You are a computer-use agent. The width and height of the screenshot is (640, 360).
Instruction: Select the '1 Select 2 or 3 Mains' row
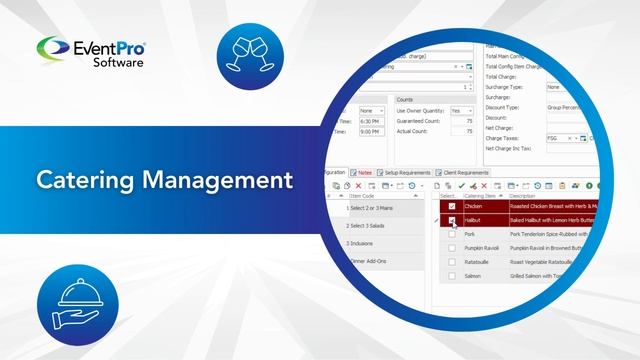376,208
